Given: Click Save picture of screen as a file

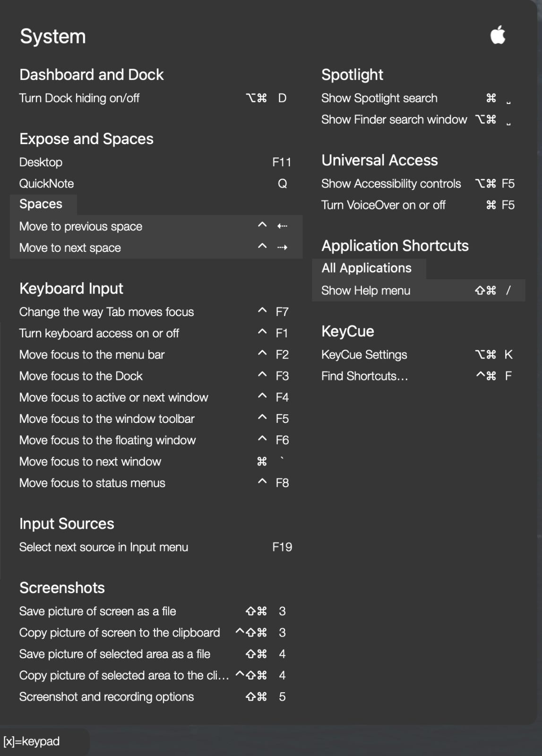Looking at the screenshot, I should click(97, 611).
